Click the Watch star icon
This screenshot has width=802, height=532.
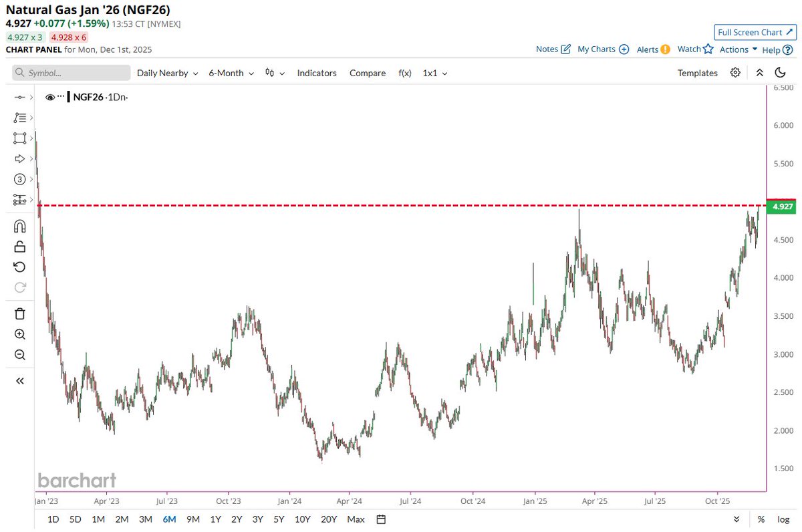pyautogui.click(x=707, y=49)
